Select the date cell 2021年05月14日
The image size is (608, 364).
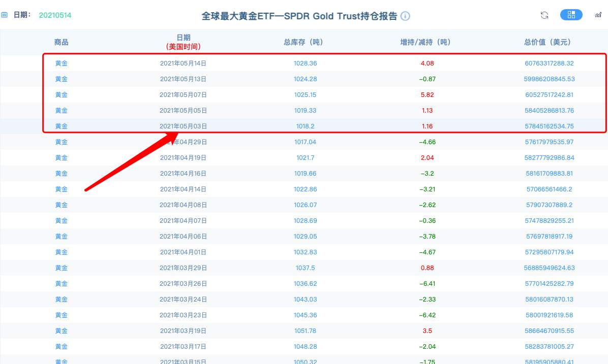183,63
